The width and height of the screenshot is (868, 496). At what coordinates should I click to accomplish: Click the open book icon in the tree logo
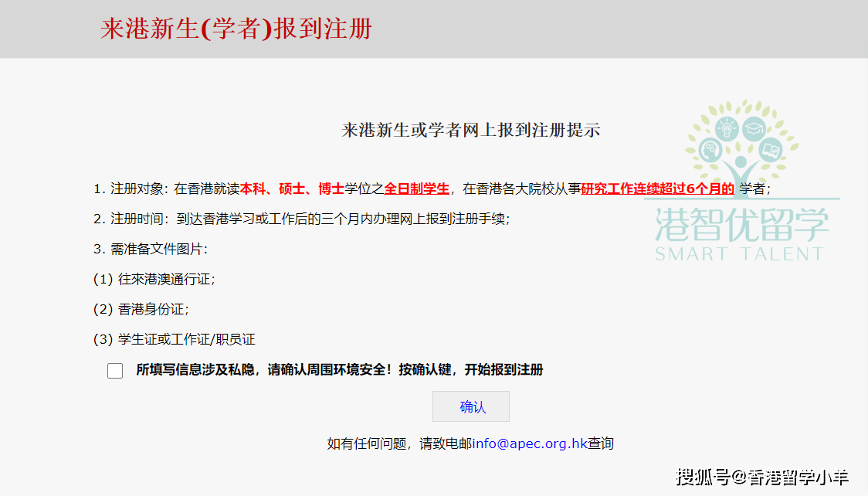click(x=771, y=148)
